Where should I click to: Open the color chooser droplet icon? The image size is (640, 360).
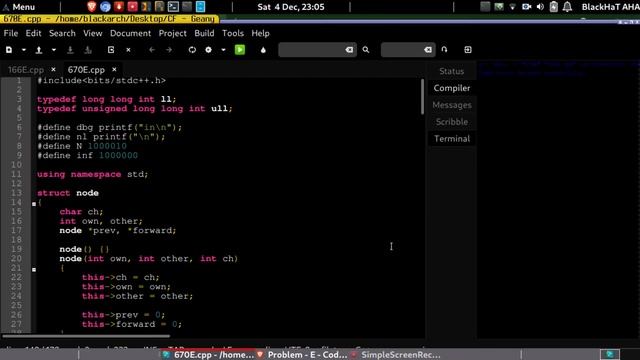point(263,50)
